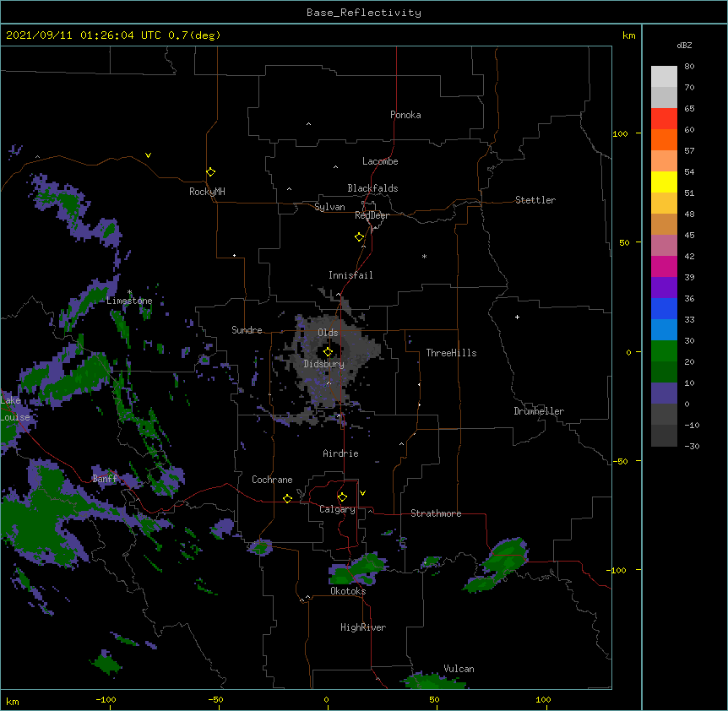728x711 pixels.
Task: Select the yellow V marker northwest of RockyMH
Action: (x=148, y=155)
